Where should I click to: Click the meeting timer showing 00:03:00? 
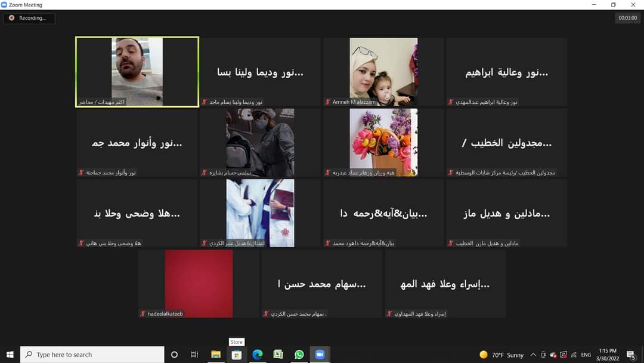coord(627,18)
